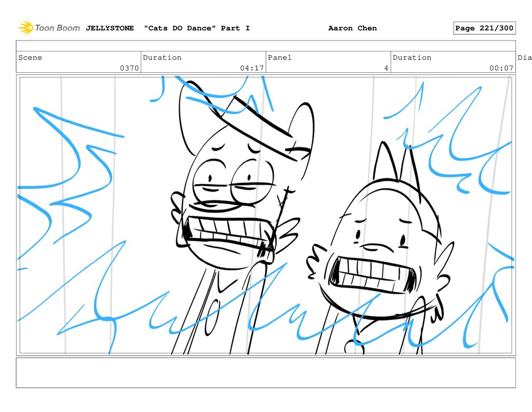Click the empty field above the Scene row
Screen dimensions: 532x412
(x=265, y=46)
